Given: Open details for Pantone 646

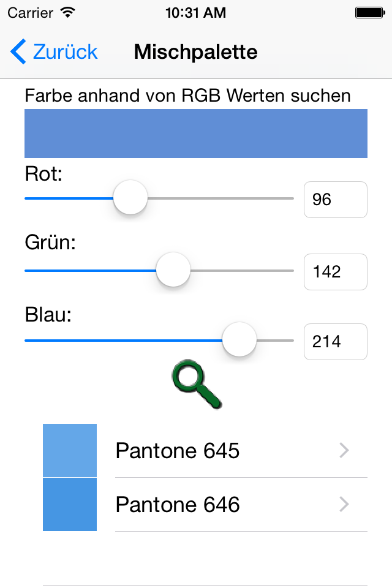Looking at the screenshot, I should (178, 505).
